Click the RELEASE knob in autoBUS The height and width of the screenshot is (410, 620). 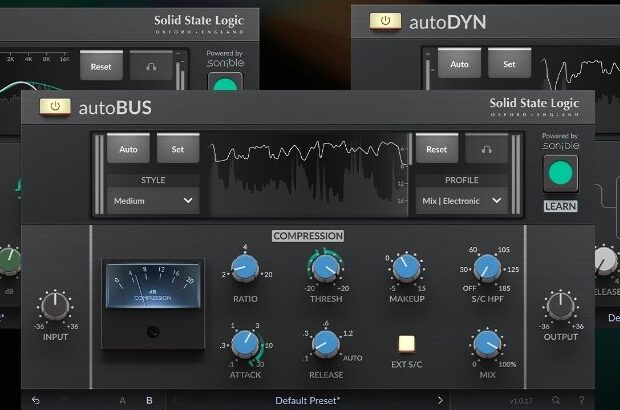[326, 344]
